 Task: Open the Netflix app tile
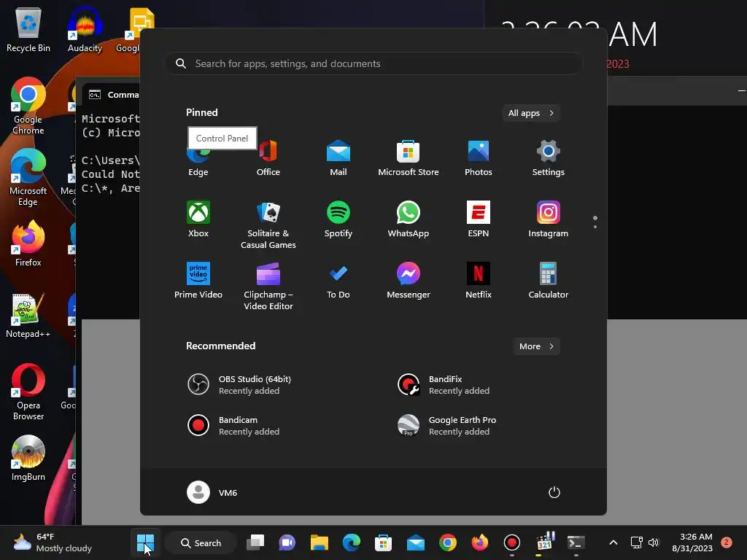tap(479, 281)
